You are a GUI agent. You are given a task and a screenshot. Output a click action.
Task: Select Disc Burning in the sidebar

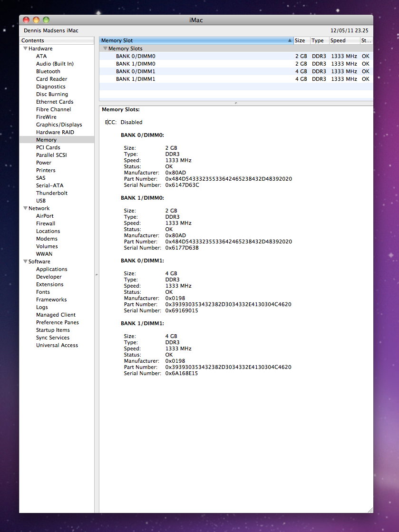[52, 94]
